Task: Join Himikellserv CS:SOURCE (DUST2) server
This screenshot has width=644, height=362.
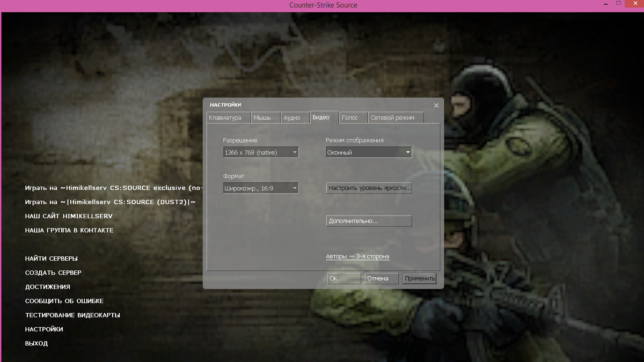Action: 110,202
